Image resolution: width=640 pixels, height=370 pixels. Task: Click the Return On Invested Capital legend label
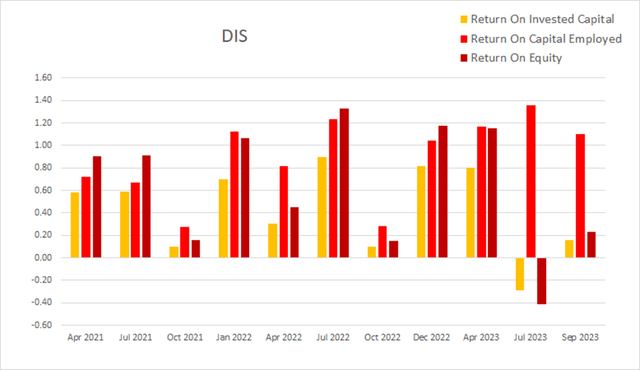click(x=542, y=19)
